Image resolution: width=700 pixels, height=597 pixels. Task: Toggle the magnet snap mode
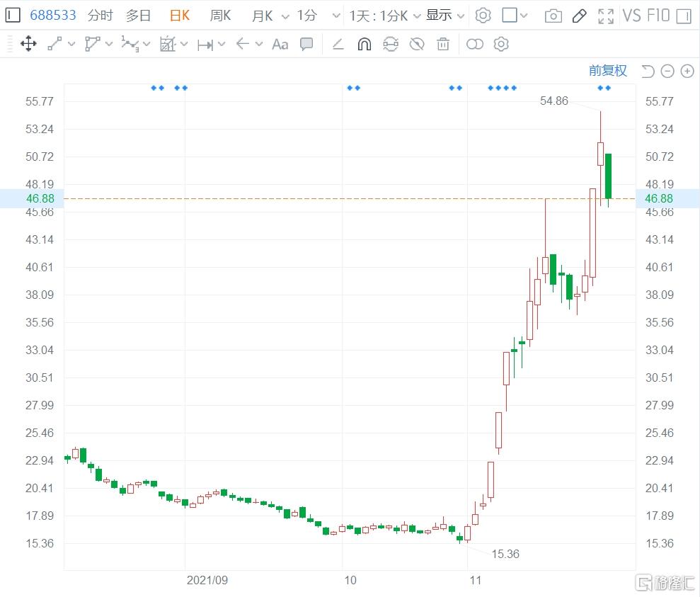click(x=365, y=44)
